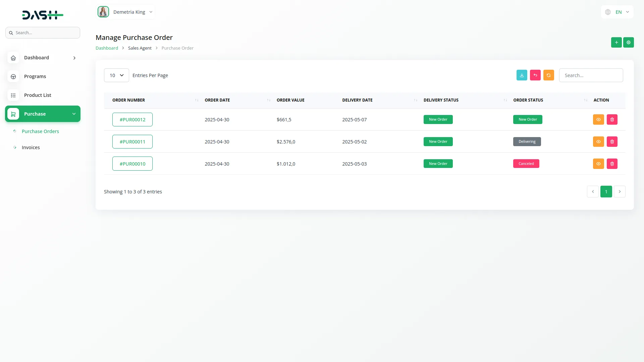This screenshot has width=644, height=362.
Task: View order #PUR00012 using eye icon
Action: click(x=598, y=120)
